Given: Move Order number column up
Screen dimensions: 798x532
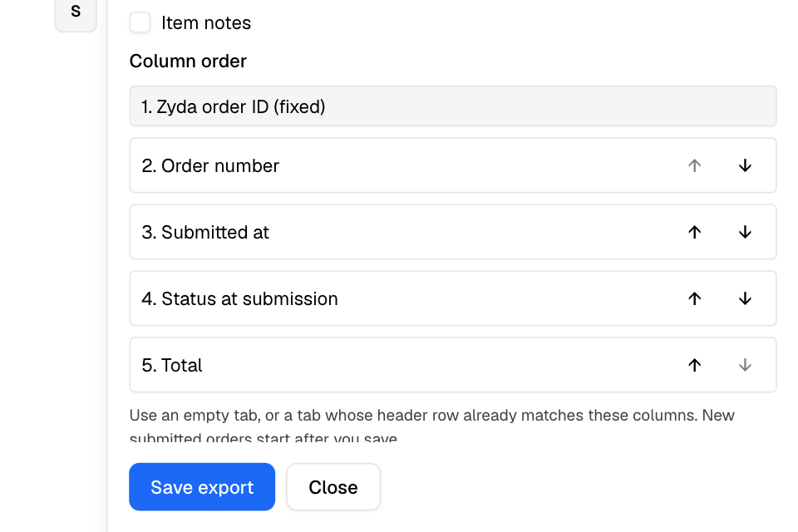Looking at the screenshot, I should click(695, 165).
